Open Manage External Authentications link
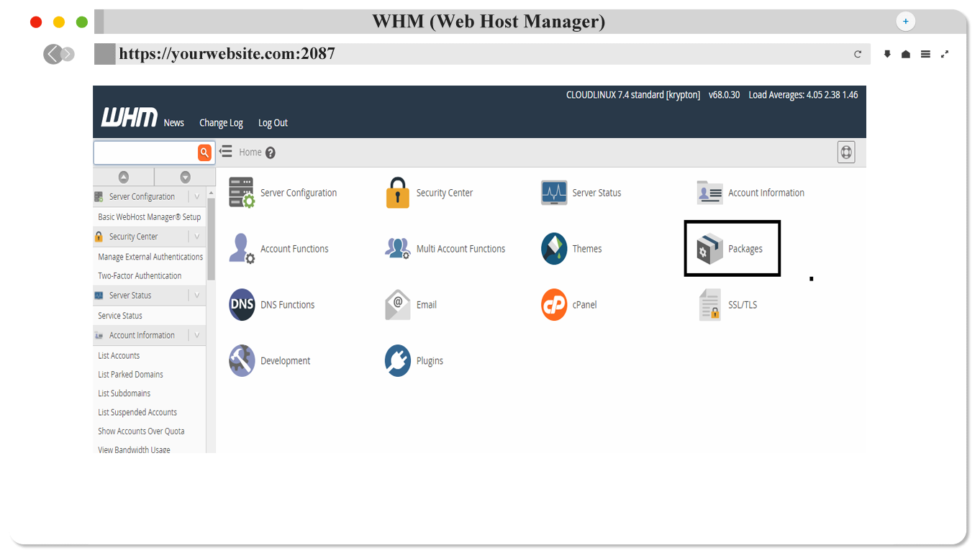This screenshot has width=980, height=553. pos(150,257)
